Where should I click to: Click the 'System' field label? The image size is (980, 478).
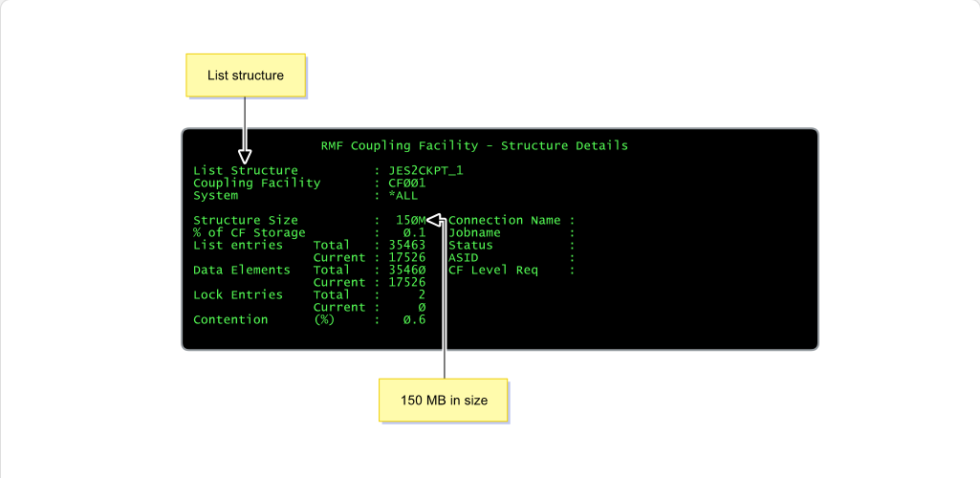pyautogui.click(x=216, y=196)
